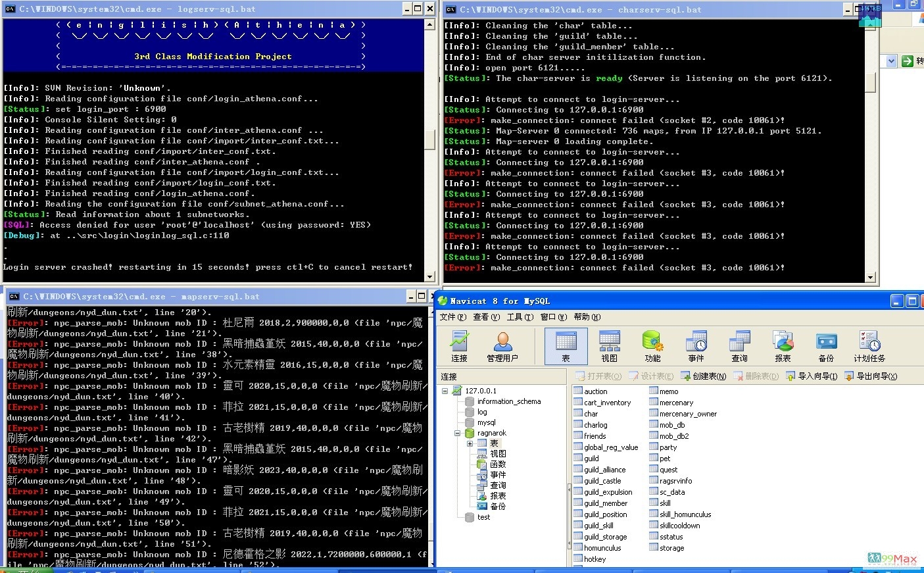Viewport: 924px width, 573px height.
Task: Select the hotkey table
Action: [590, 559]
